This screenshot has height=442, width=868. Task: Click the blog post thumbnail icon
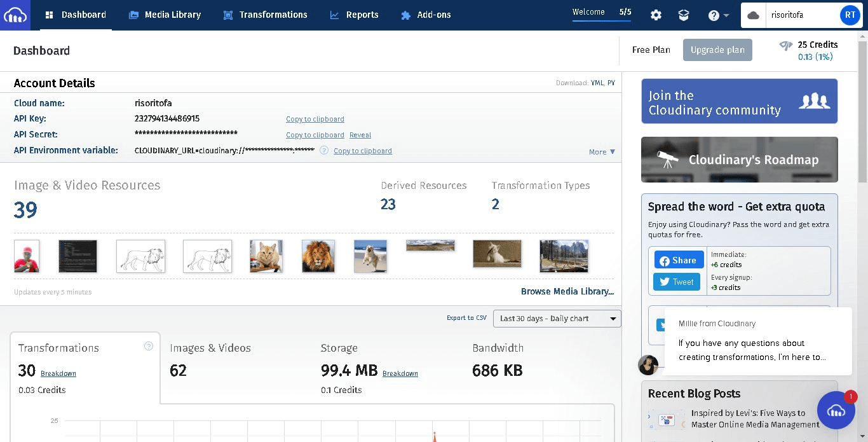click(x=667, y=420)
